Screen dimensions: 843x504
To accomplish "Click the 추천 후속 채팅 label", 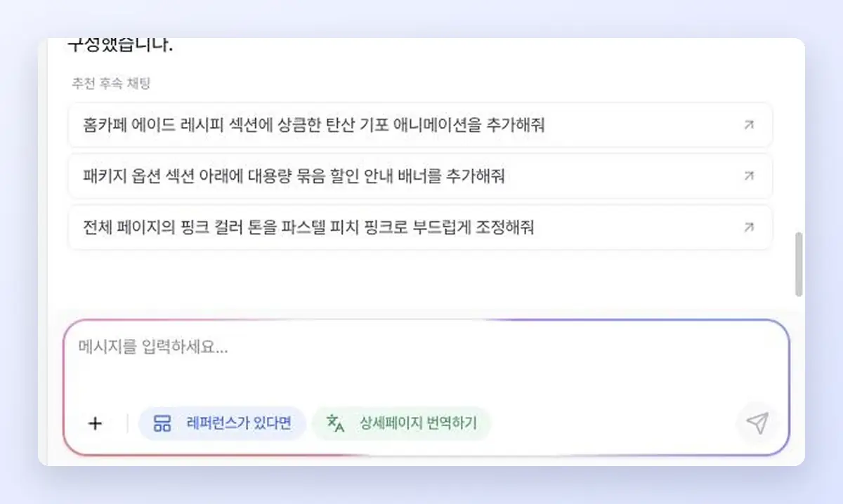I will coord(111,84).
